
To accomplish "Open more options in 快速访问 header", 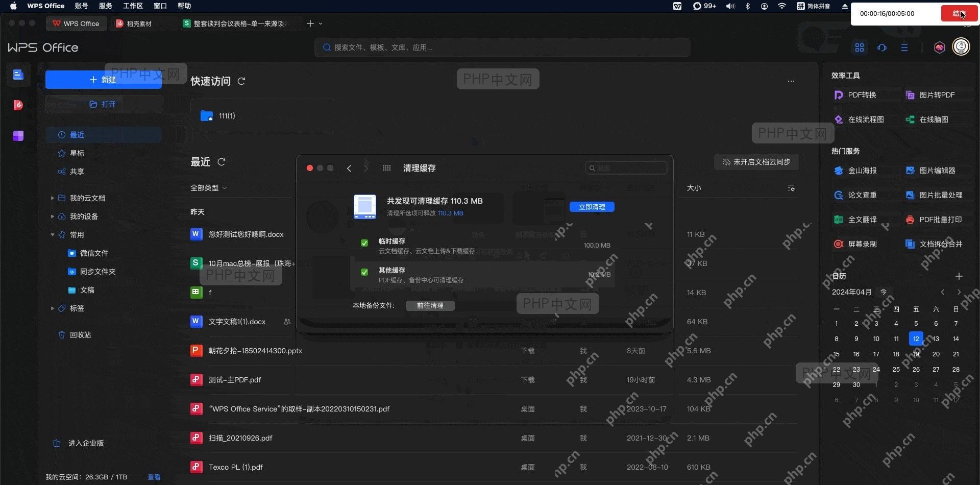I will [791, 81].
